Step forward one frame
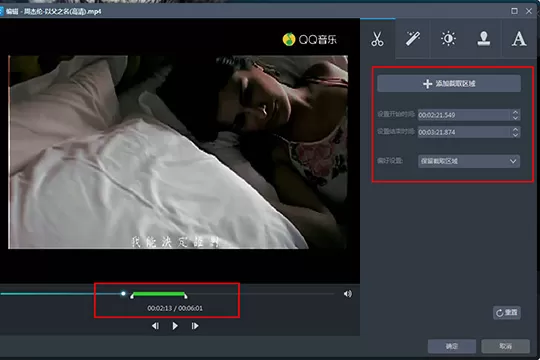This screenshot has height=360, width=540. pyautogui.click(x=195, y=326)
